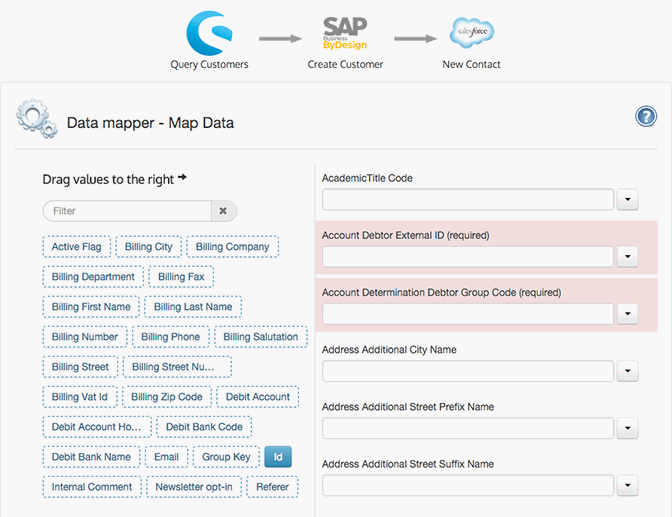The height and width of the screenshot is (517, 672).
Task: Choose the Billing Department tag
Action: coord(93,277)
